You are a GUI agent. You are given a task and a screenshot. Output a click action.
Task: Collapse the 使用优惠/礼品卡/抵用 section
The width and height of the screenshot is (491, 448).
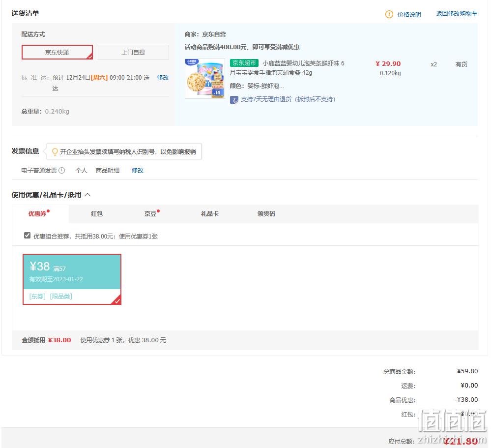pyautogui.click(x=87, y=195)
